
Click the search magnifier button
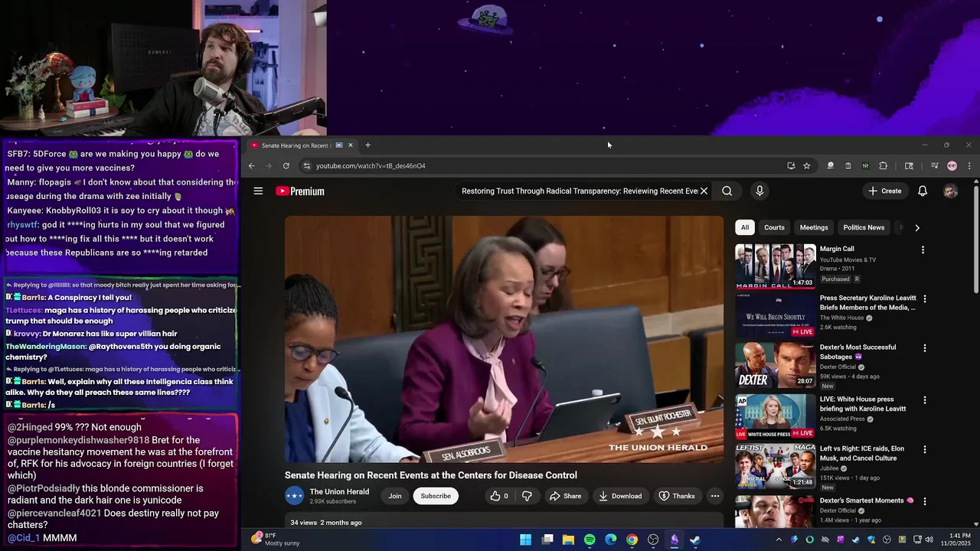click(727, 191)
